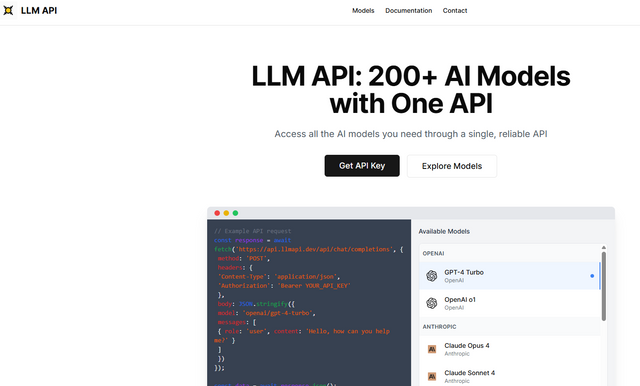Click the Authorization Bearer header code line
This screenshot has width=640, height=386.
[284, 286]
